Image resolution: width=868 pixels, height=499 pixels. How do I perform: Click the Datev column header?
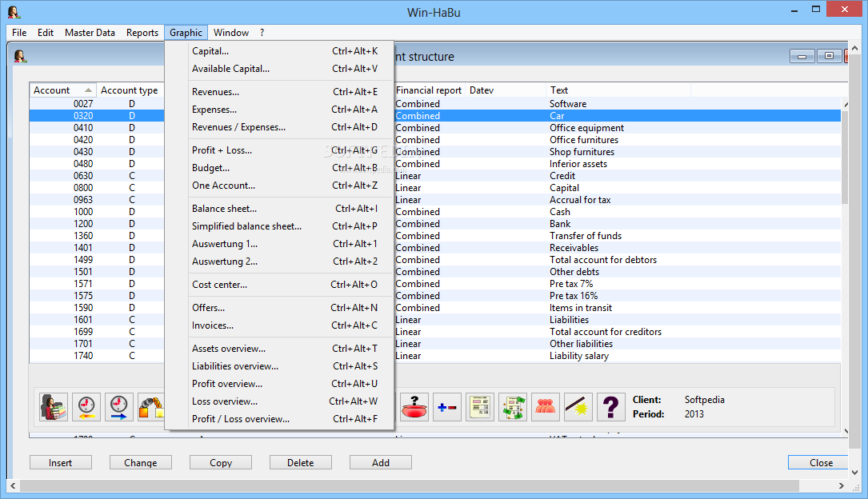click(506, 90)
